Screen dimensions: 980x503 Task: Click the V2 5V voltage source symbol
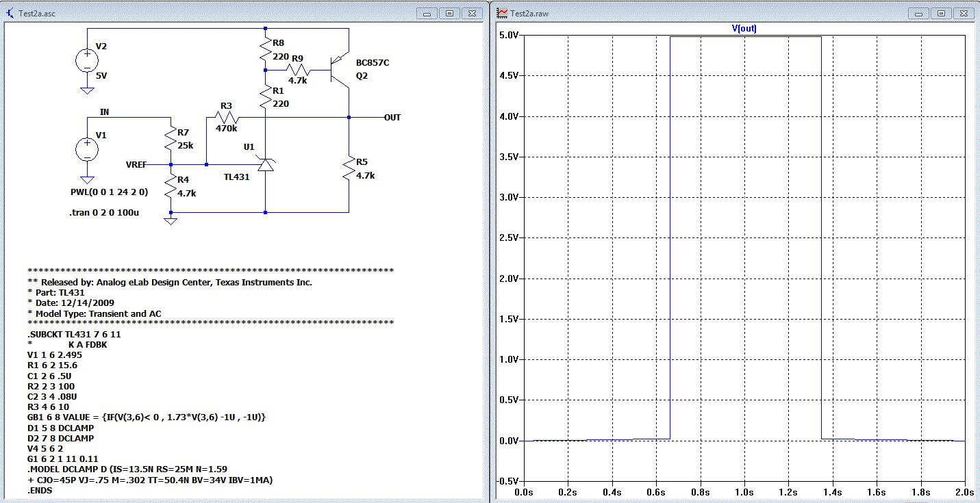87,60
